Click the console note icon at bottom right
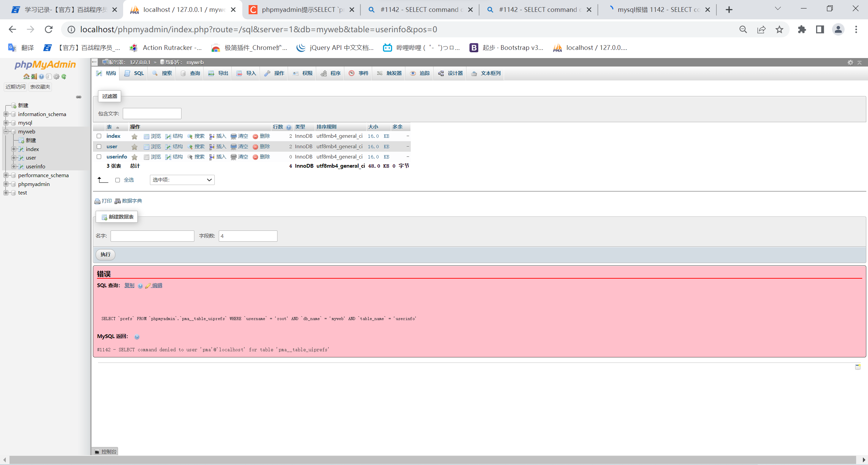This screenshot has width=868, height=465. pyautogui.click(x=858, y=367)
